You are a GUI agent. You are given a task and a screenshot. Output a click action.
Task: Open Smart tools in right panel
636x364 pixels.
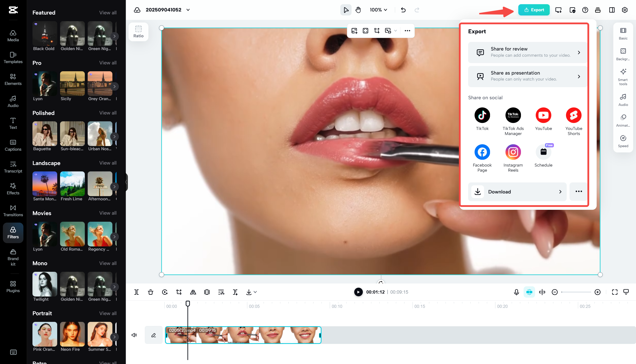tap(623, 77)
